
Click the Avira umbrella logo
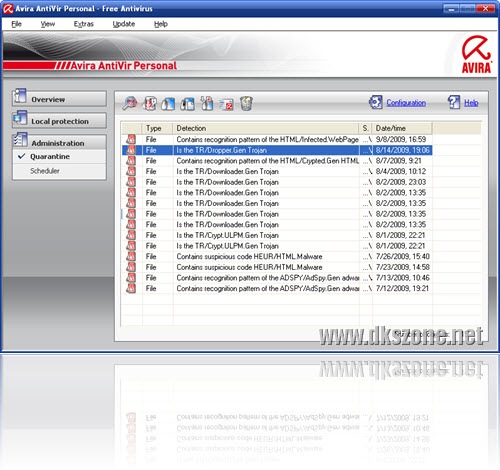(x=476, y=54)
